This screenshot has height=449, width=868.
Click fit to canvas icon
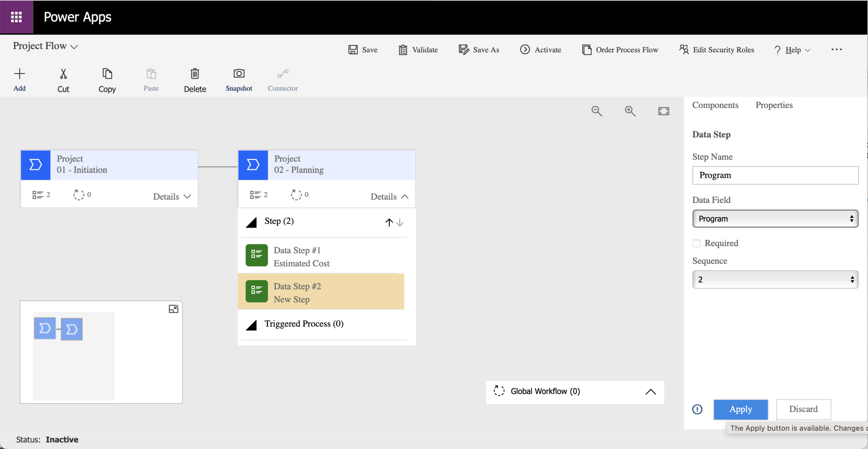tap(663, 111)
